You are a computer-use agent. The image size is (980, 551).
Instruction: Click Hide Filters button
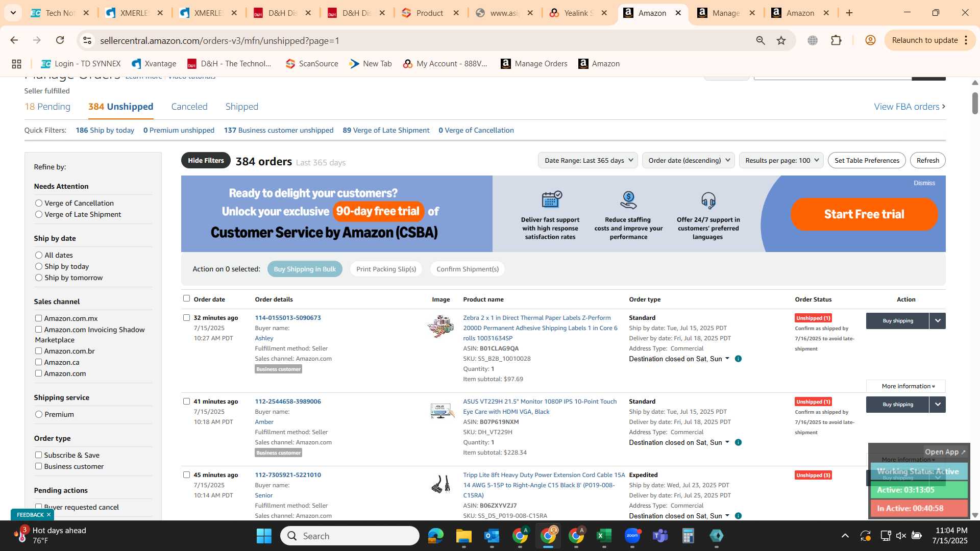click(x=206, y=160)
